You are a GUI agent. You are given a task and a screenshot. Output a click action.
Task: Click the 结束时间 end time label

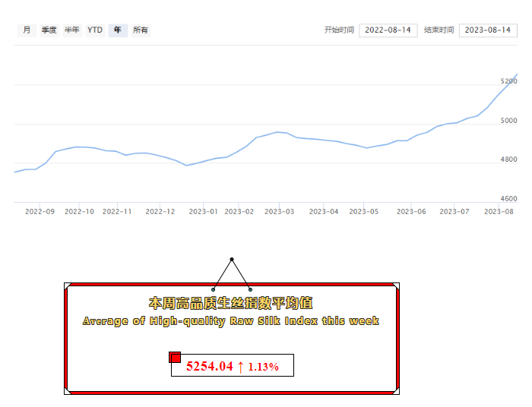pyautogui.click(x=439, y=30)
